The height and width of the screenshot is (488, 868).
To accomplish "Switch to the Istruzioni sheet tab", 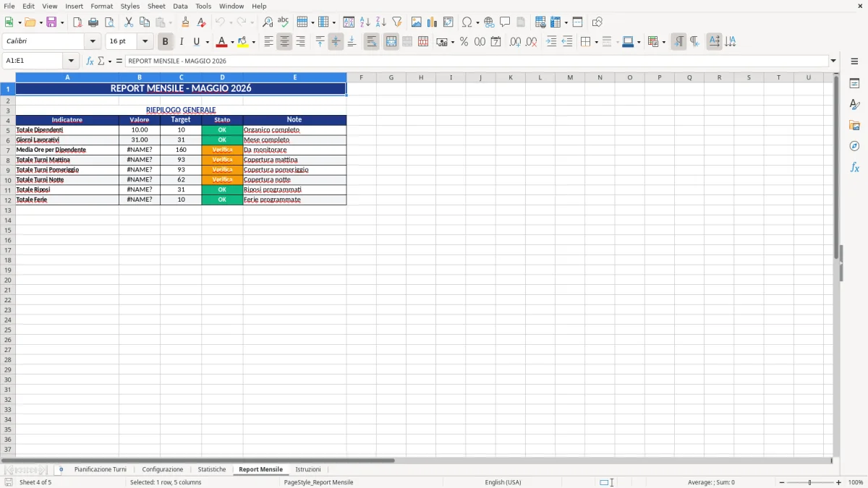I will [x=308, y=469].
